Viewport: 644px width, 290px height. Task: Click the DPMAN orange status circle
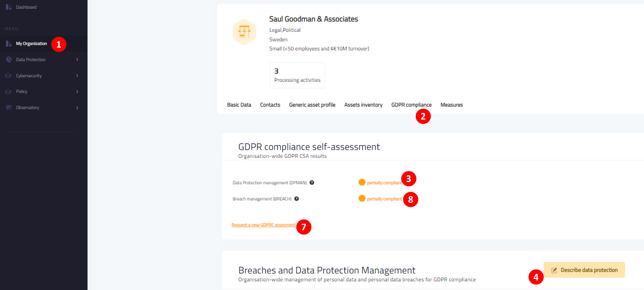coord(362,182)
